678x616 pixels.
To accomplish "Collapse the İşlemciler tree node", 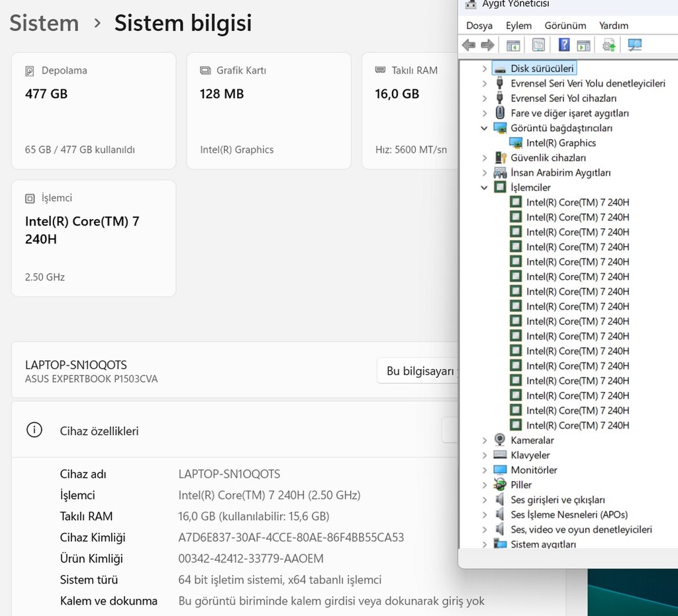I will coord(484,187).
